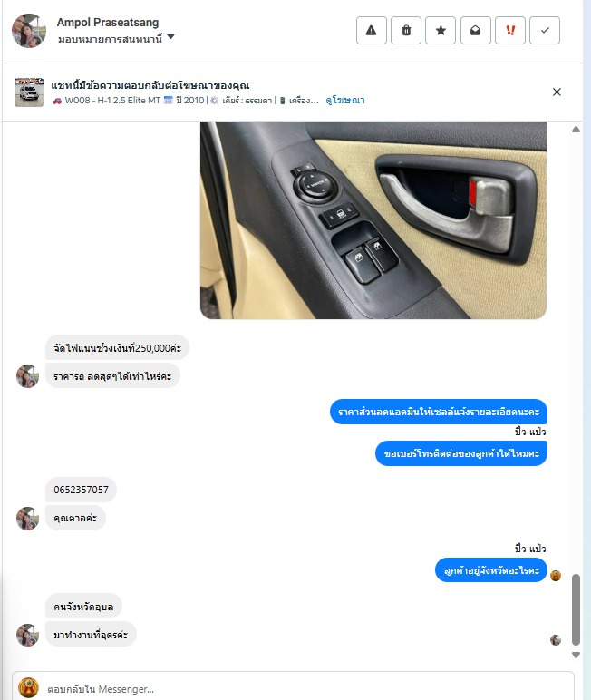Screen dimensions: 591x700
Task: Dismiss the ad reply banner
Action: [x=557, y=92]
